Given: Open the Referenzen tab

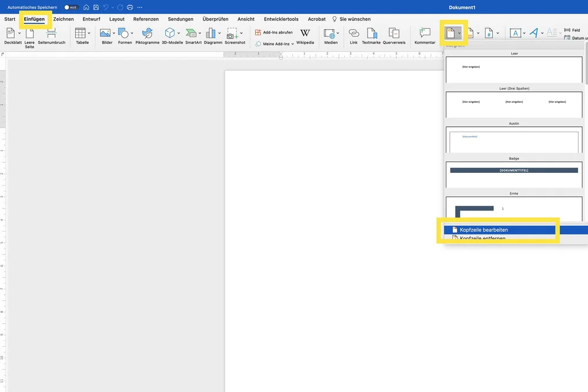Looking at the screenshot, I should tap(146, 19).
